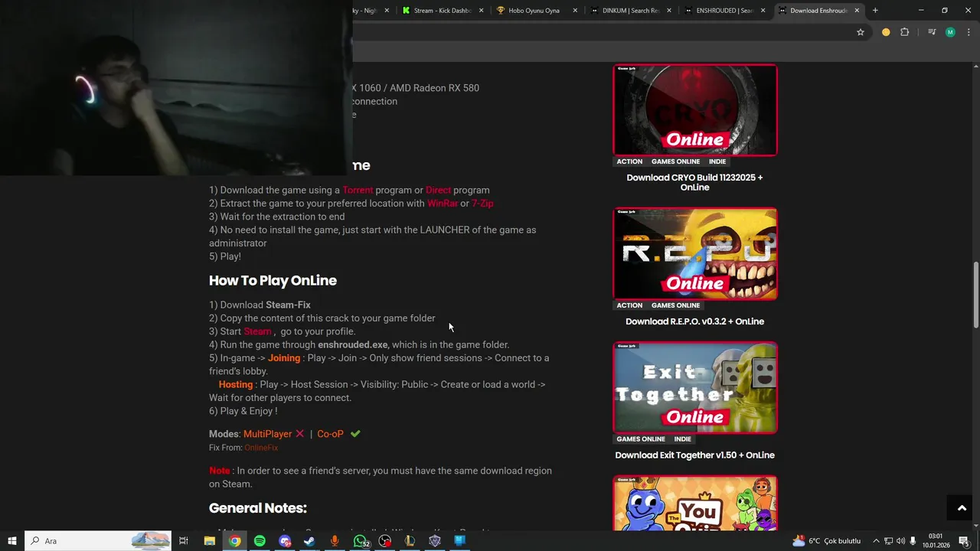The image size is (980, 551).
Task: Click the orange 'Hosting' label
Action: tap(236, 384)
